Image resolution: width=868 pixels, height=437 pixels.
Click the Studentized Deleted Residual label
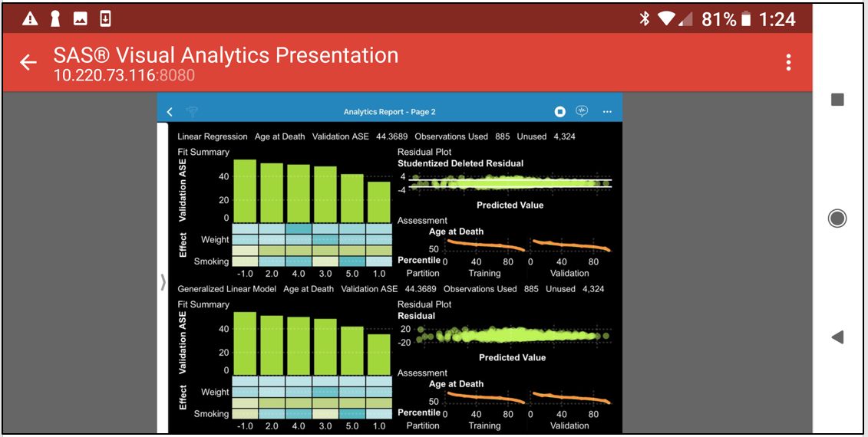(x=460, y=163)
